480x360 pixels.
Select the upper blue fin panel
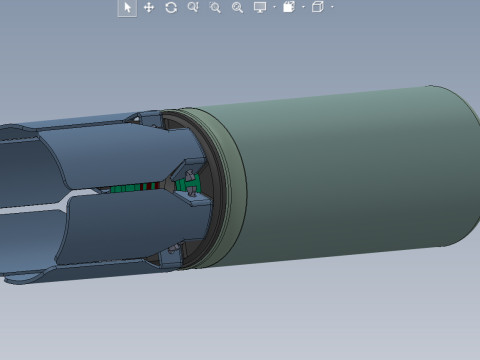tap(123, 155)
